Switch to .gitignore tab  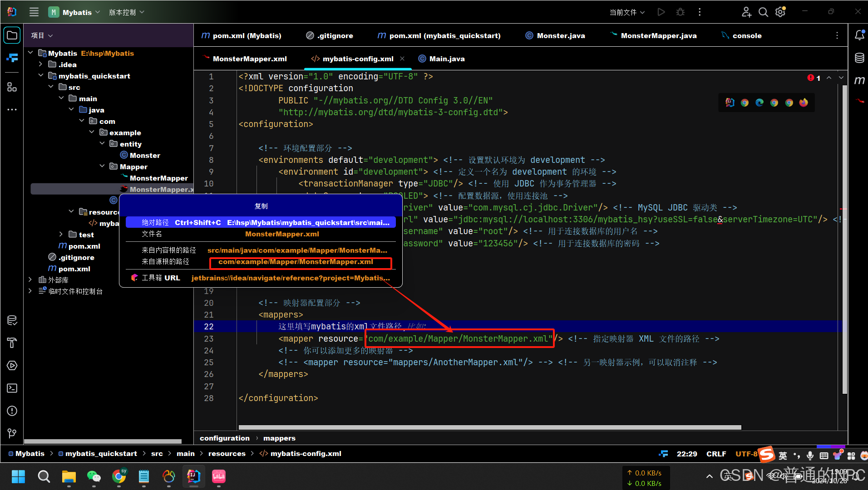coord(330,35)
